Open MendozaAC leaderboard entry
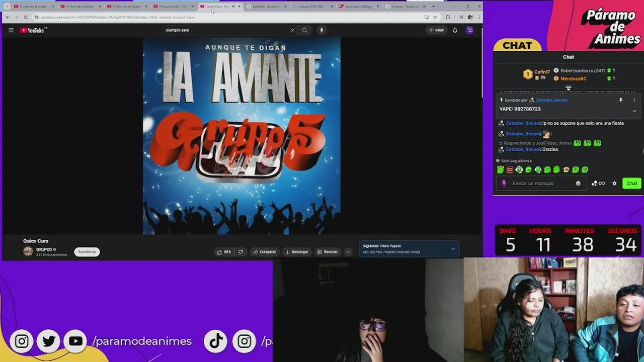 tap(584, 78)
